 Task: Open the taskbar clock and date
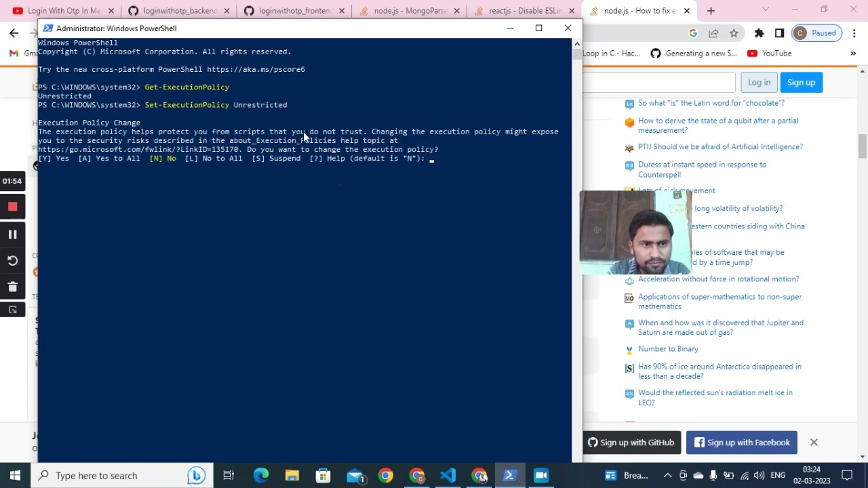pos(812,475)
